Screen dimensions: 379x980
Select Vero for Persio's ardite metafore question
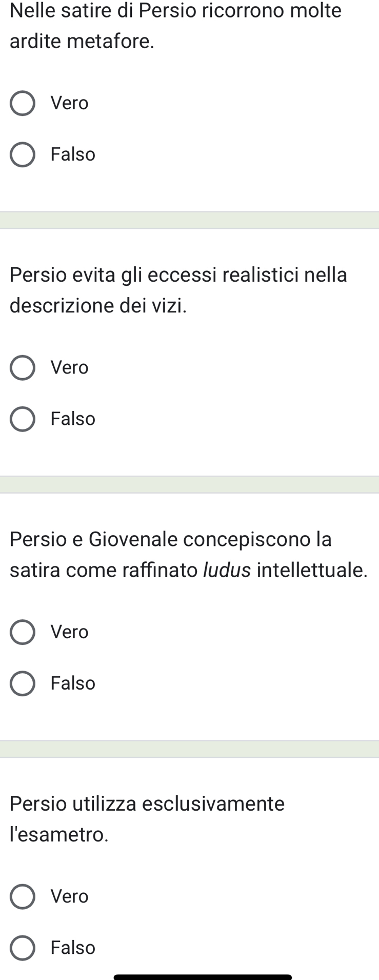click(23, 104)
